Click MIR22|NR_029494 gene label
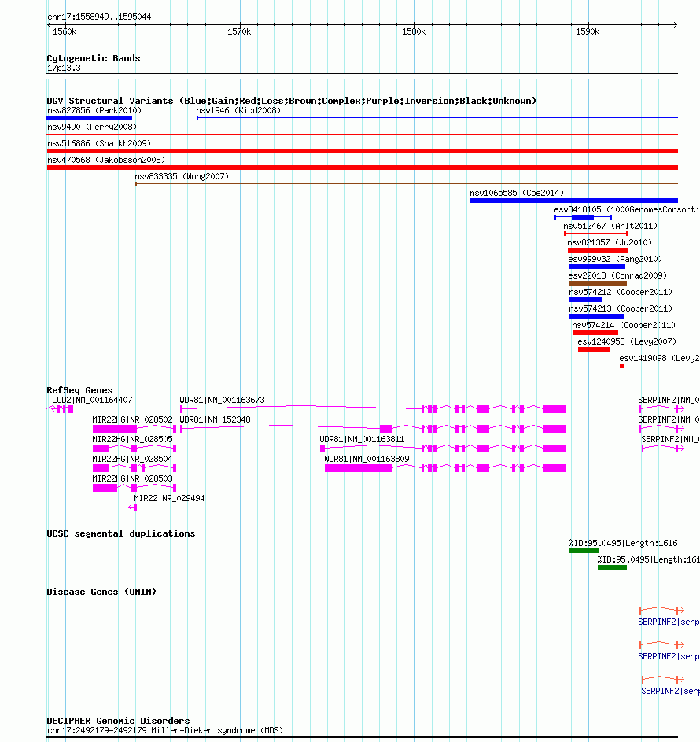This screenshot has width=700, height=742. click(169, 498)
